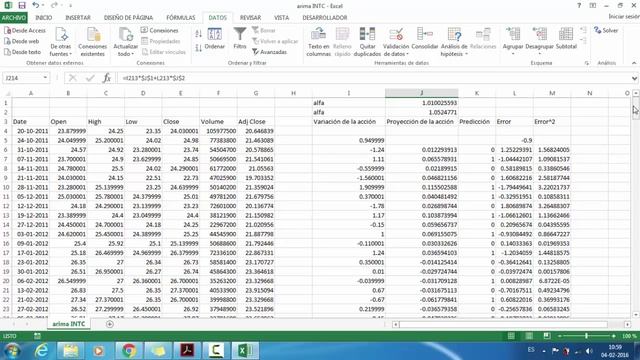640x360 pixels.
Task: Open Esquema group dialog launcher
Action: coord(587,63)
